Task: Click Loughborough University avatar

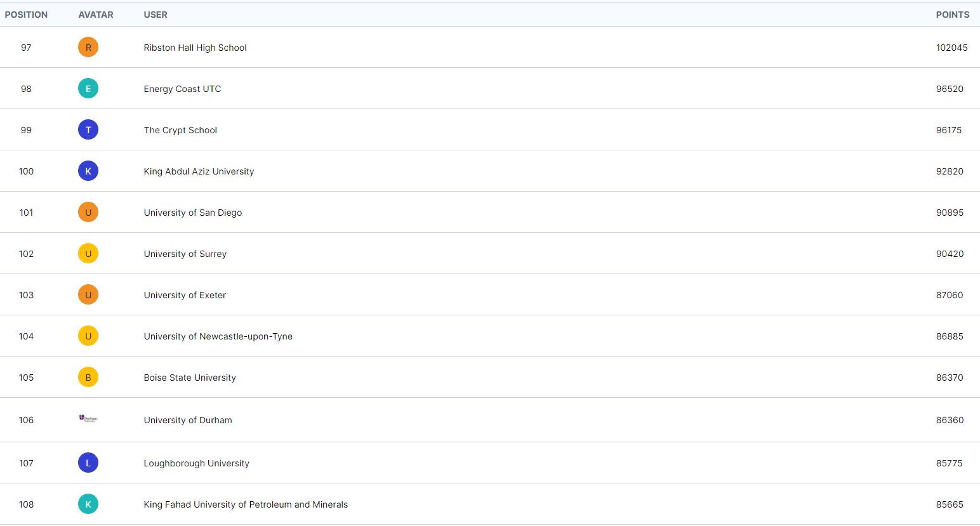Action: coord(88,463)
